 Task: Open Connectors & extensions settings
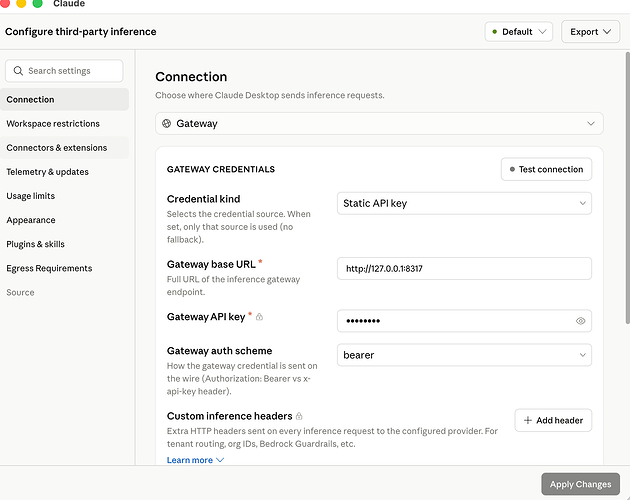64,148
